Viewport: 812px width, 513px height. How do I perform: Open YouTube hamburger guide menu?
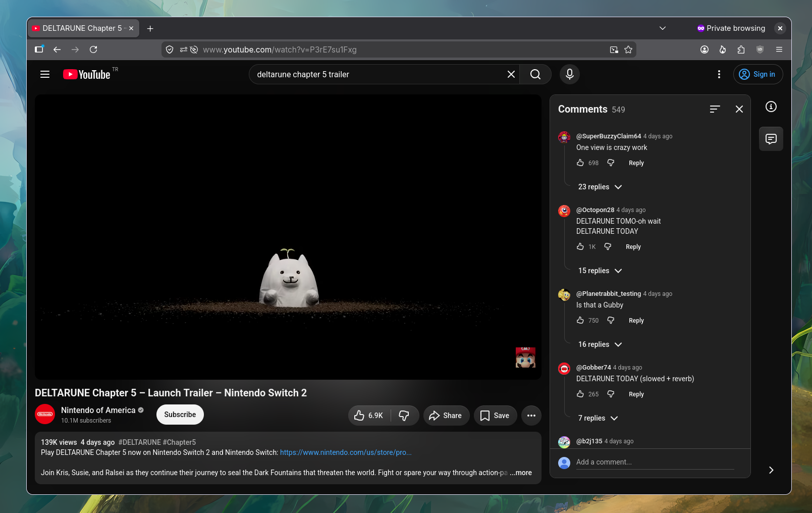45,74
